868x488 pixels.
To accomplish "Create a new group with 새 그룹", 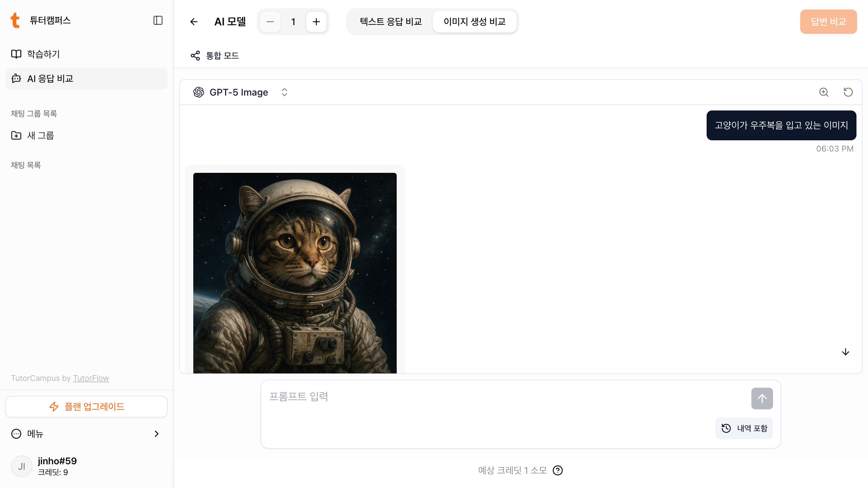I will click(86, 136).
